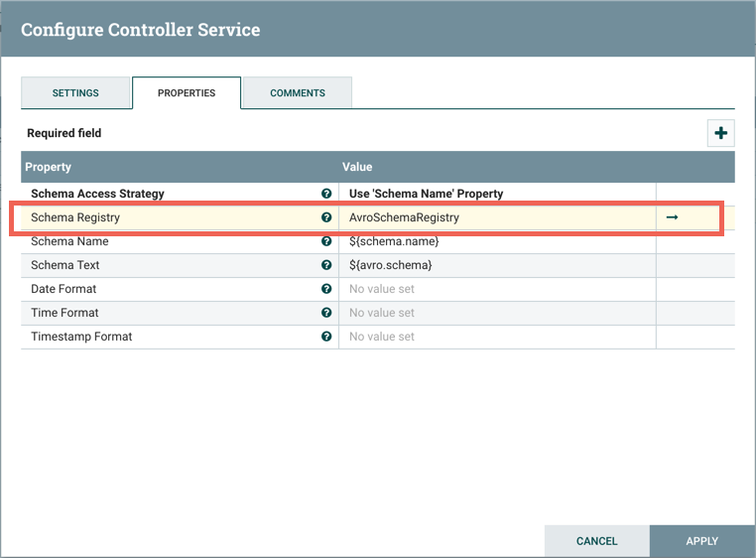
Task: Edit the ${schema.name} value field
Action: (496, 241)
